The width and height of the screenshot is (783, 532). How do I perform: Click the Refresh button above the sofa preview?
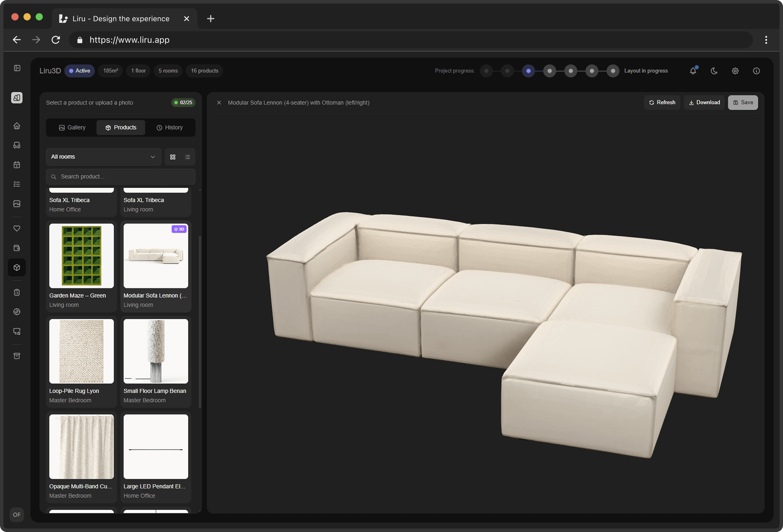click(x=662, y=102)
